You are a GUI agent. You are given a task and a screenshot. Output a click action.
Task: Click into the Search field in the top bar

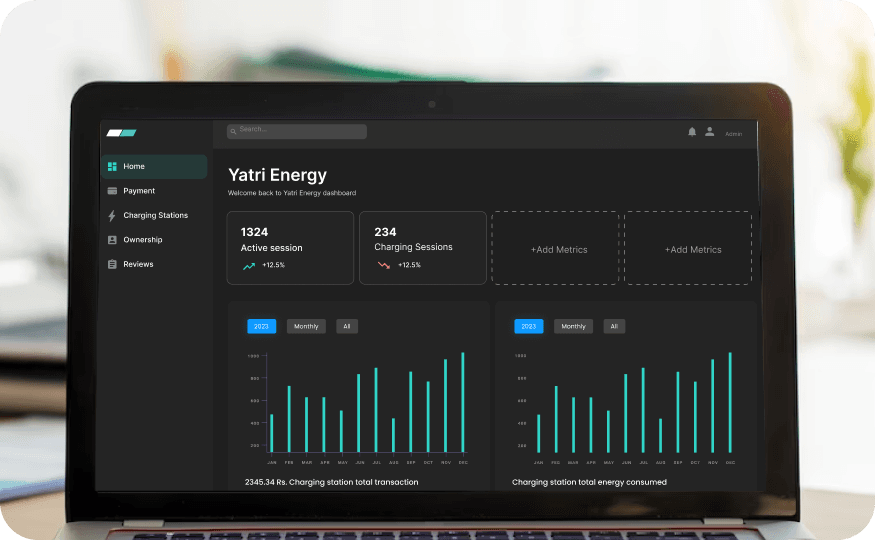pos(297,131)
